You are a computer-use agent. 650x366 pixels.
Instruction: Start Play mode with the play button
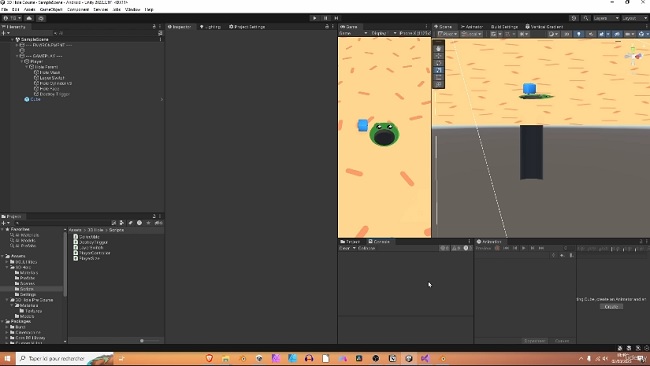(x=315, y=18)
